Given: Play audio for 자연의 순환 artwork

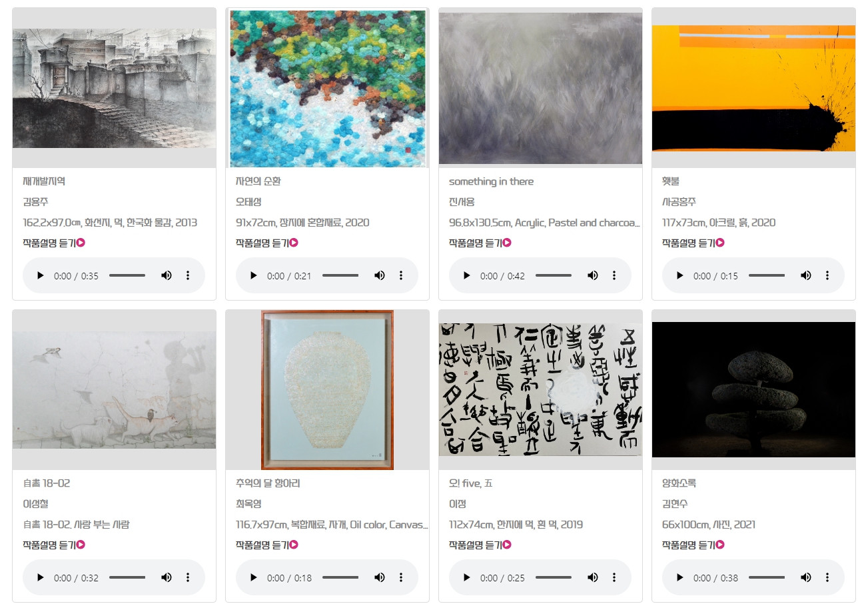Looking at the screenshot, I should click(x=254, y=275).
